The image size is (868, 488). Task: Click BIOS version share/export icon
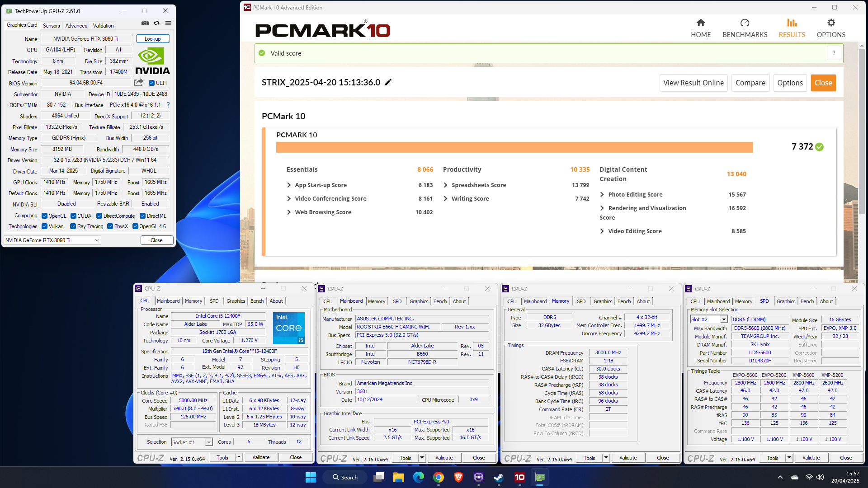click(138, 83)
